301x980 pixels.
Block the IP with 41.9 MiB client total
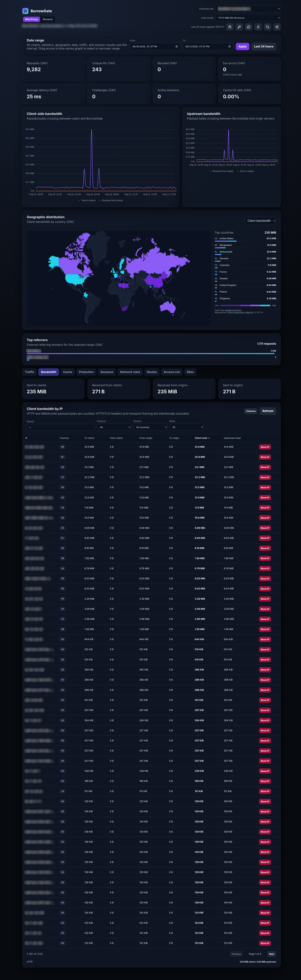tap(265, 447)
